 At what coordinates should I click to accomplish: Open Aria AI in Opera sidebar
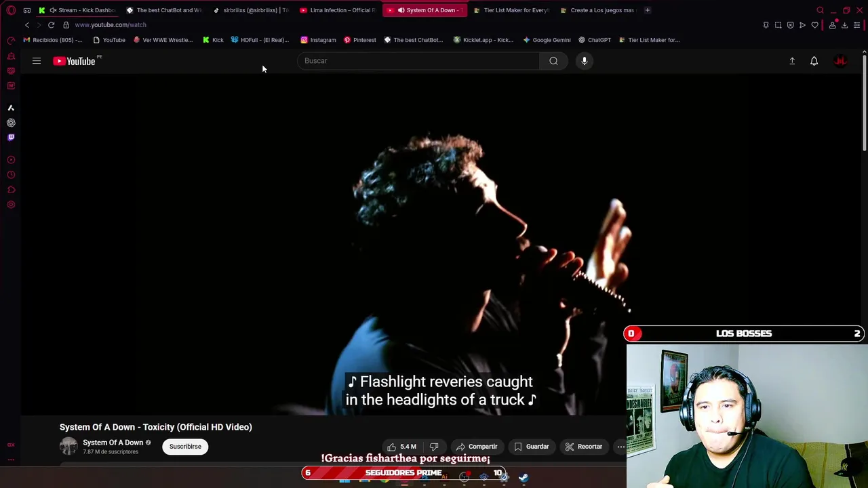click(x=11, y=108)
